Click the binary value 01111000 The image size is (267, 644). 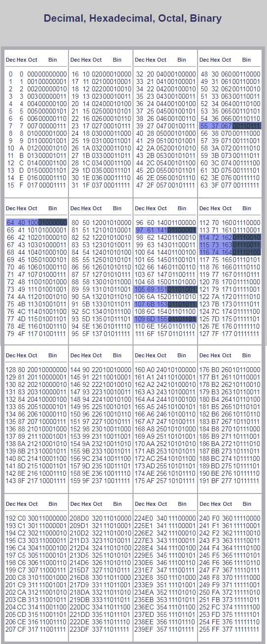246,282
